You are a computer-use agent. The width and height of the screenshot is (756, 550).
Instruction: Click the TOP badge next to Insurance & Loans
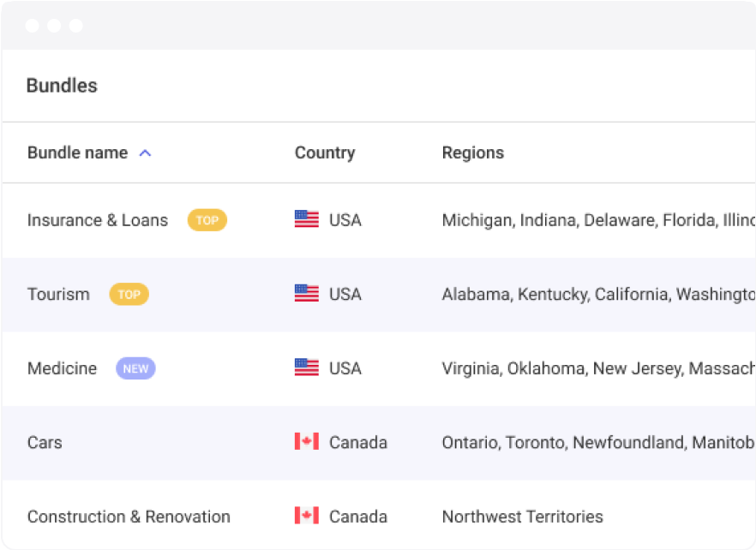pyautogui.click(x=207, y=220)
